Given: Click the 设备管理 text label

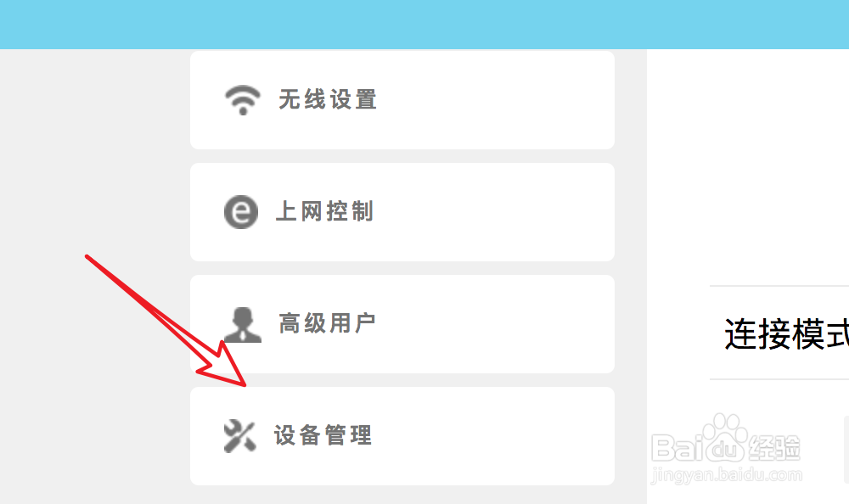Looking at the screenshot, I should (323, 436).
